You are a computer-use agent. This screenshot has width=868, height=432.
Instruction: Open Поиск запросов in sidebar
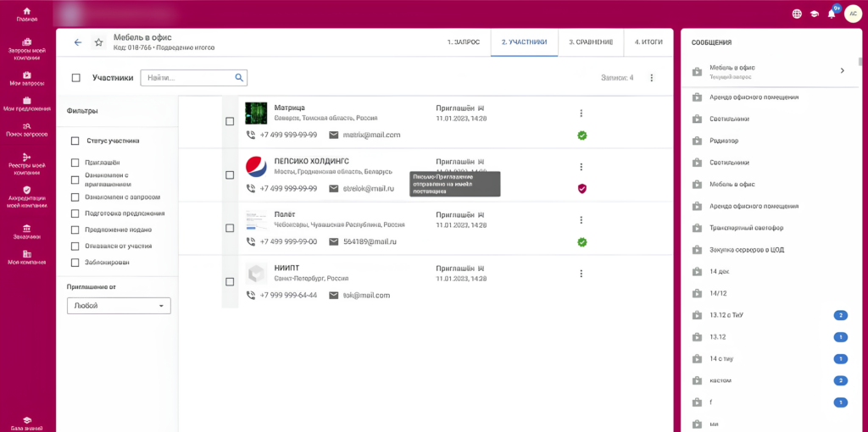point(27,129)
